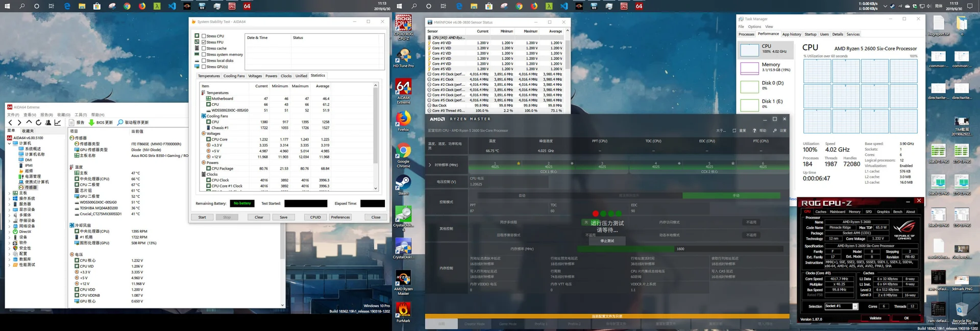The height and width of the screenshot is (331, 980).
Task: Expand the DirectX tree node
Action: (x=9, y=232)
